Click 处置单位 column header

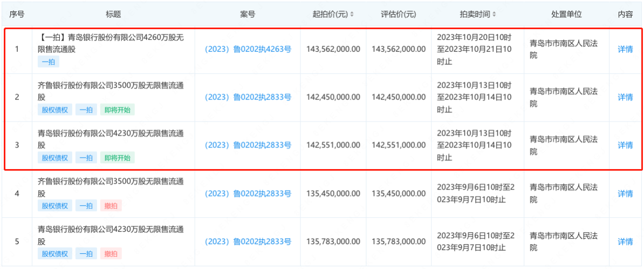[566, 15]
